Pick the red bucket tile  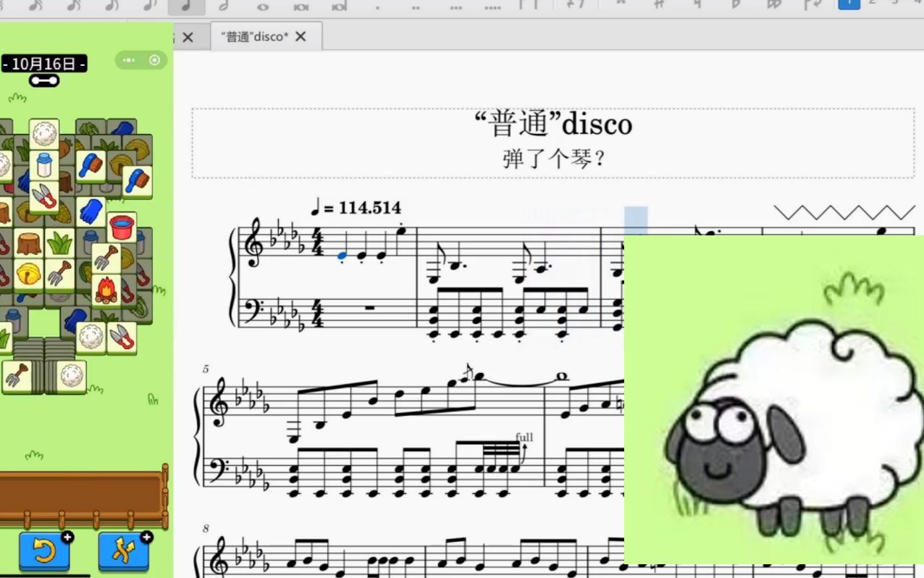click(122, 228)
